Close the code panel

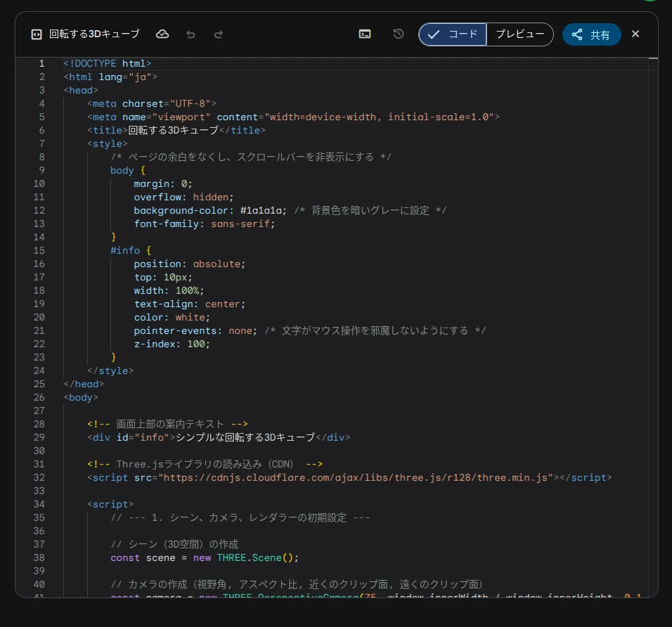pyautogui.click(x=635, y=34)
